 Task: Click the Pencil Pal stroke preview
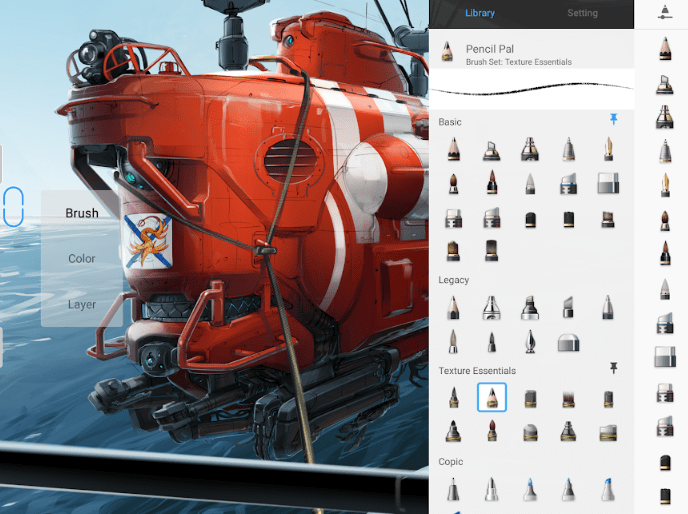point(531,89)
